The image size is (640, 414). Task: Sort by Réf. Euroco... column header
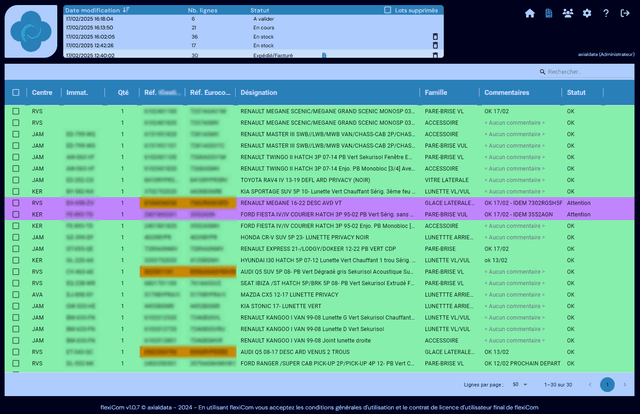point(210,93)
